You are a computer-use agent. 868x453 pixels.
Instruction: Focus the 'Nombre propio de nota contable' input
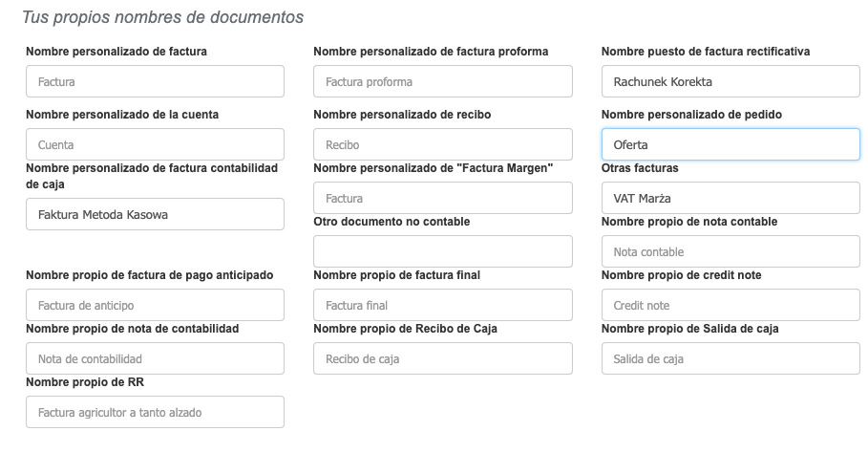click(x=730, y=251)
